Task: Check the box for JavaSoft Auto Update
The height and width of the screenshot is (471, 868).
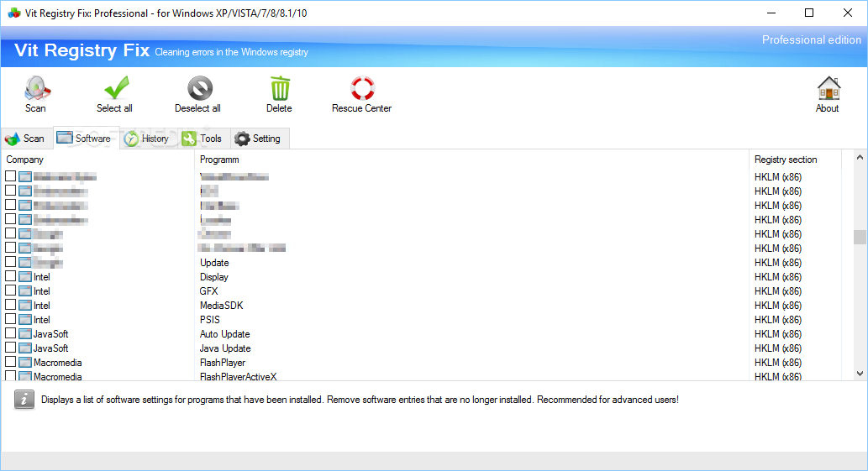Action: (x=11, y=334)
